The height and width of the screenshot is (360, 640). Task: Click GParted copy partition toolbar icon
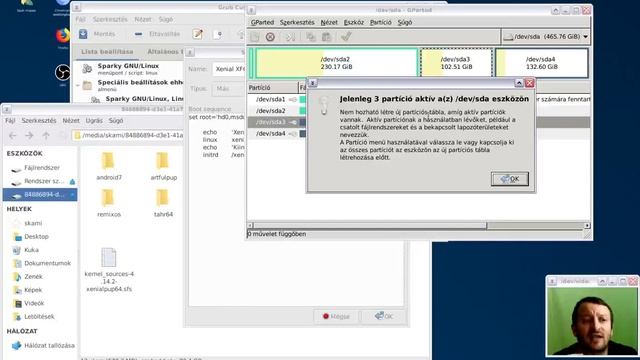click(x=311, y=37)
